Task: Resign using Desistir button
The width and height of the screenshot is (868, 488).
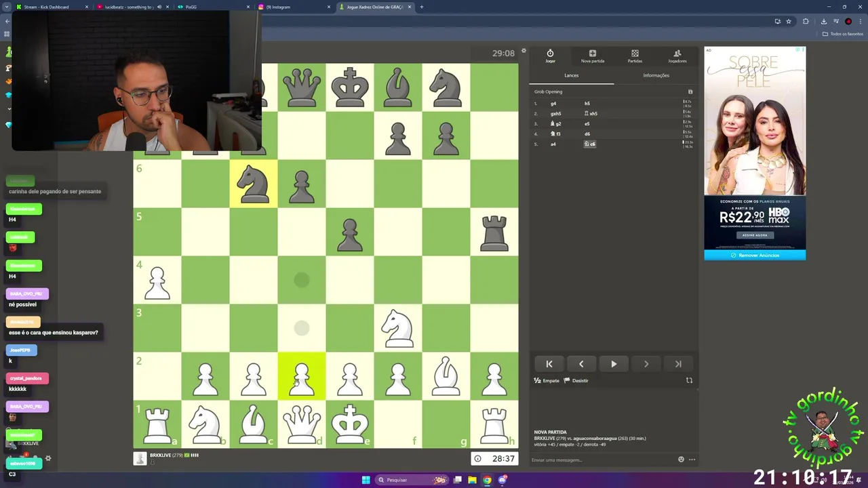Action: click(x=576, y=381)
